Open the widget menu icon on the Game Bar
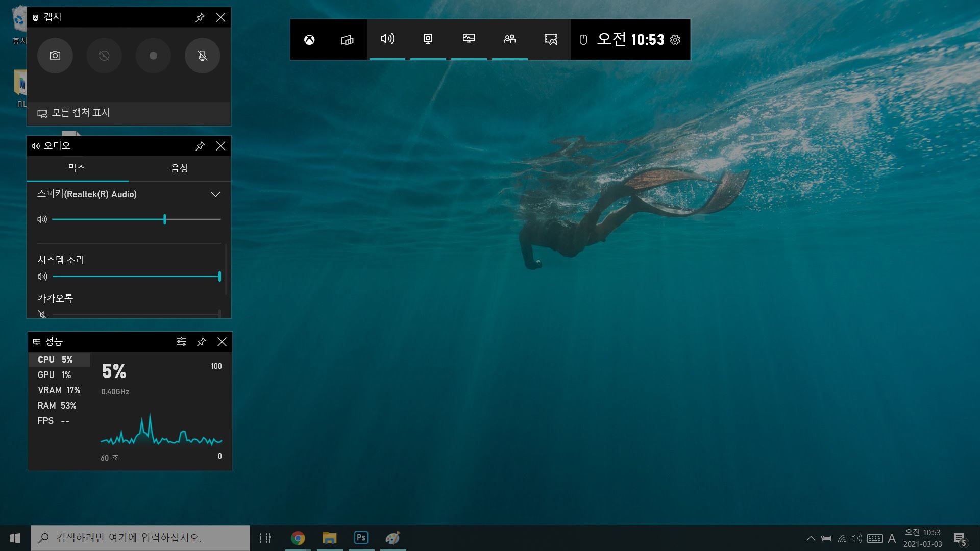 pos(347,40)
